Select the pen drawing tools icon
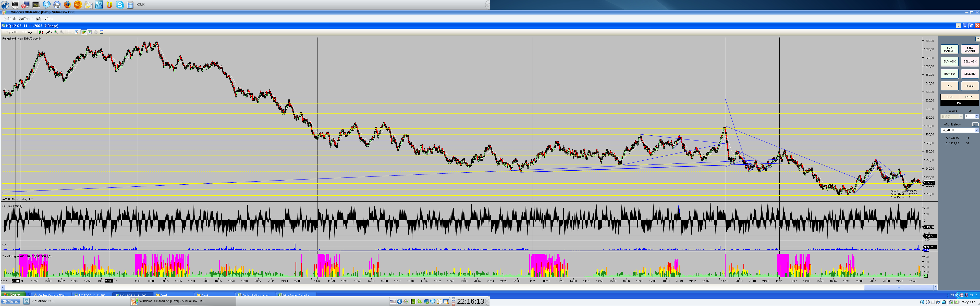The height and width of the screenshot is (306, 980). pos(49,32)
